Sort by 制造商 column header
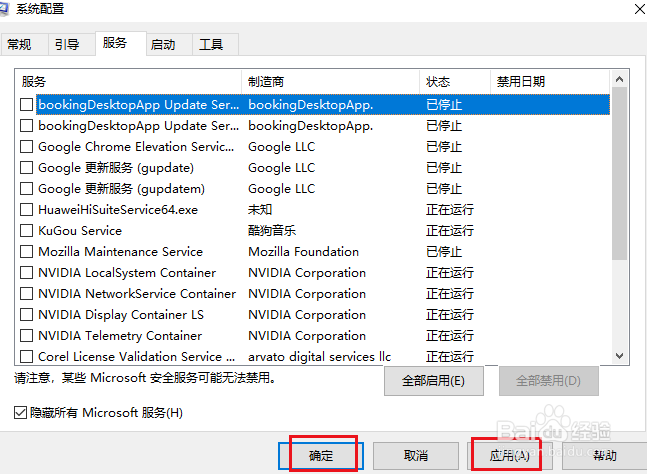The width and height of the screenshot is (647, 474). point(331,81)
